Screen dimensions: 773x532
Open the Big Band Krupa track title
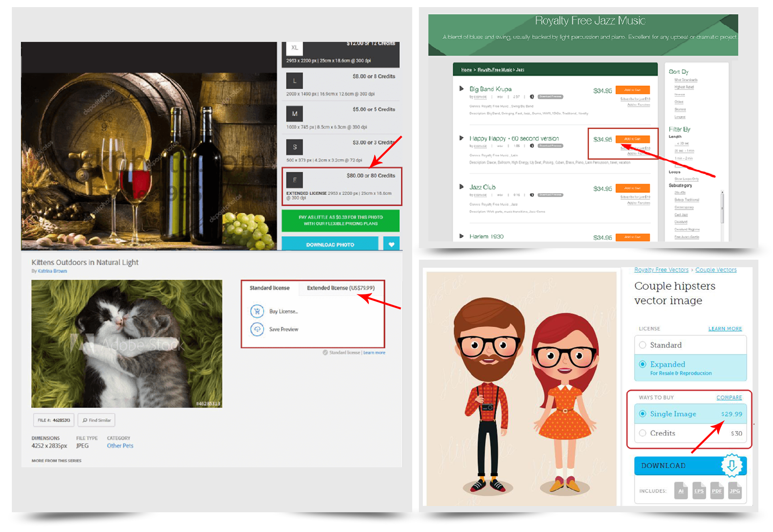490,89
